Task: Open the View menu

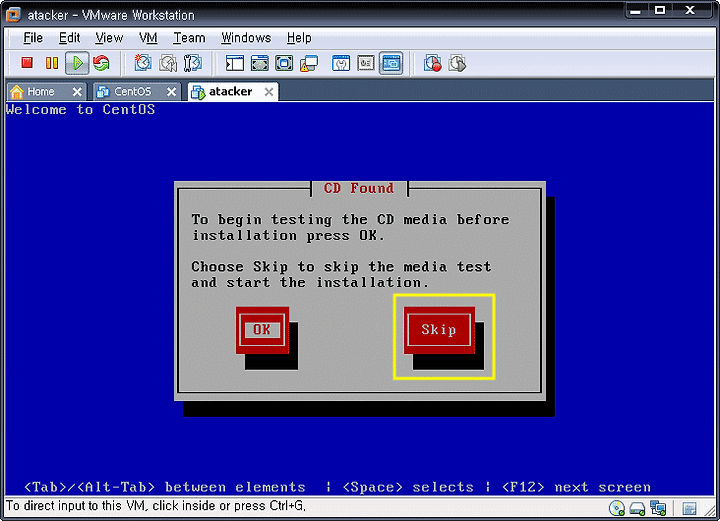Action: [x=109, y=38]
